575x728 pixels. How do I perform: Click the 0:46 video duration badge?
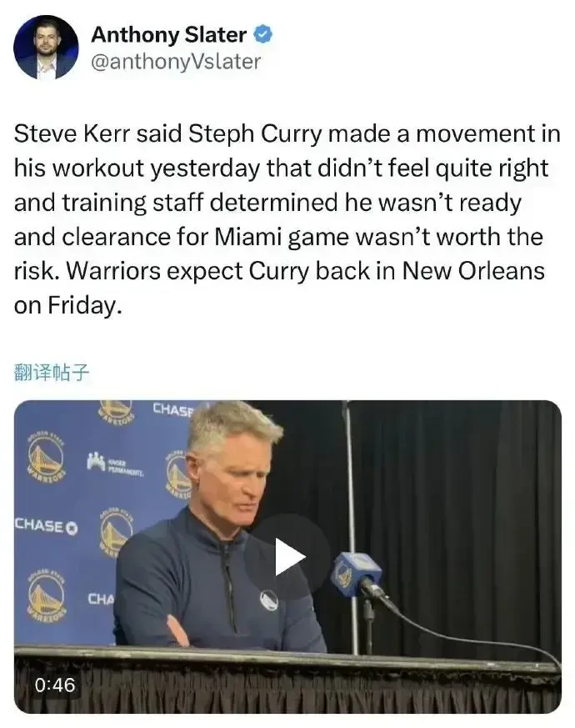point(55,685)
